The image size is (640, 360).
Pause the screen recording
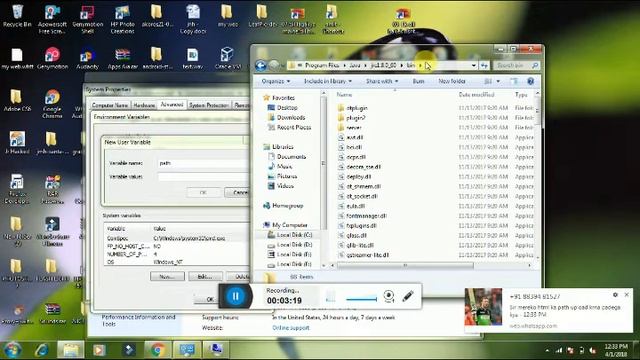click(236, 296)
